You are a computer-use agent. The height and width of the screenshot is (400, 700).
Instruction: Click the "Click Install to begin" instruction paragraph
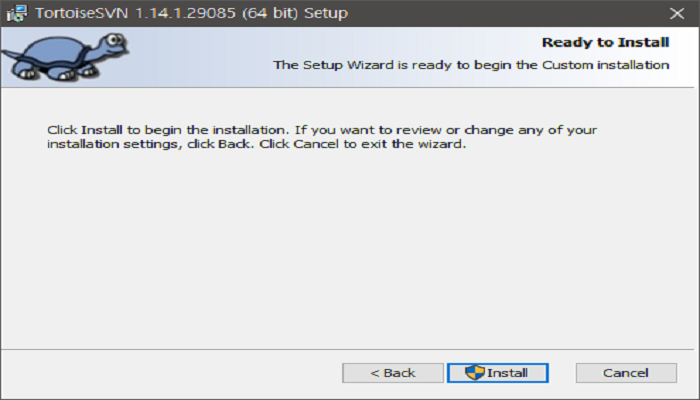[x=323, y=130]
